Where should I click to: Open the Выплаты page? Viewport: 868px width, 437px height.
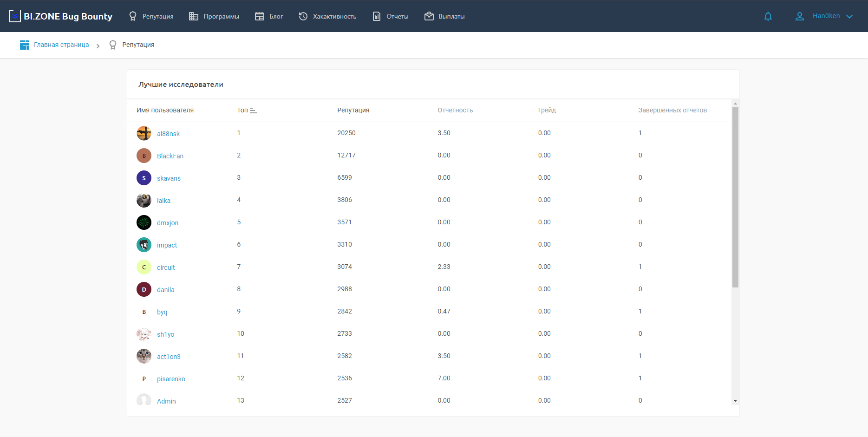[x=444, y=16]
